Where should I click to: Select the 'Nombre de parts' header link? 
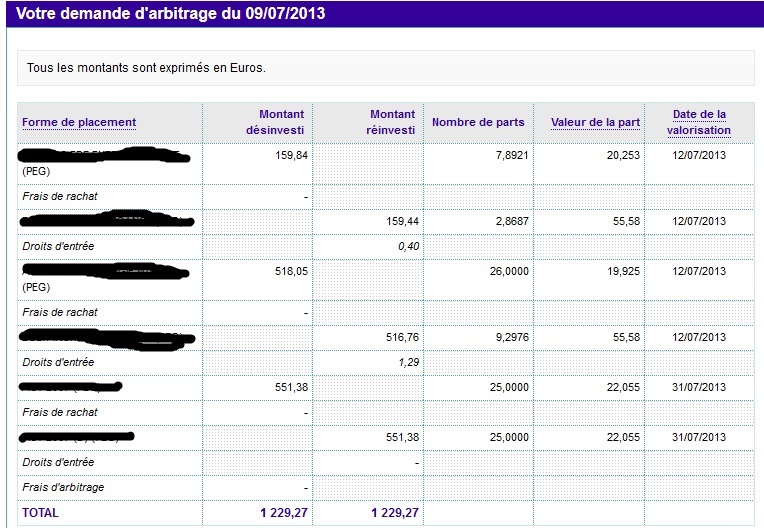[x=478, y=123]
